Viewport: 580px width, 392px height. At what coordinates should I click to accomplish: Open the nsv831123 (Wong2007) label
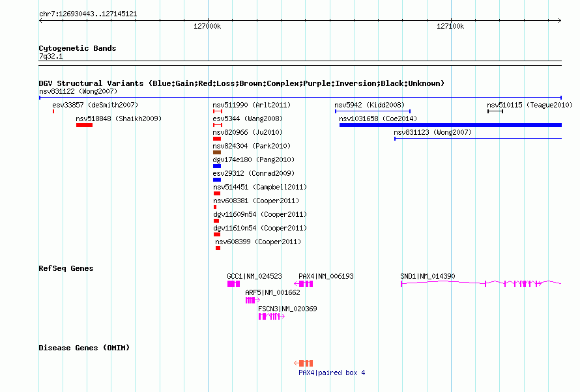pos(433,132)
